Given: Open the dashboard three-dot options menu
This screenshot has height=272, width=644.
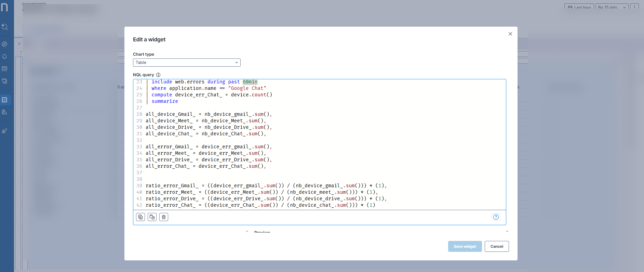Looking at the screenshot, I should click(x=634, y=7).
